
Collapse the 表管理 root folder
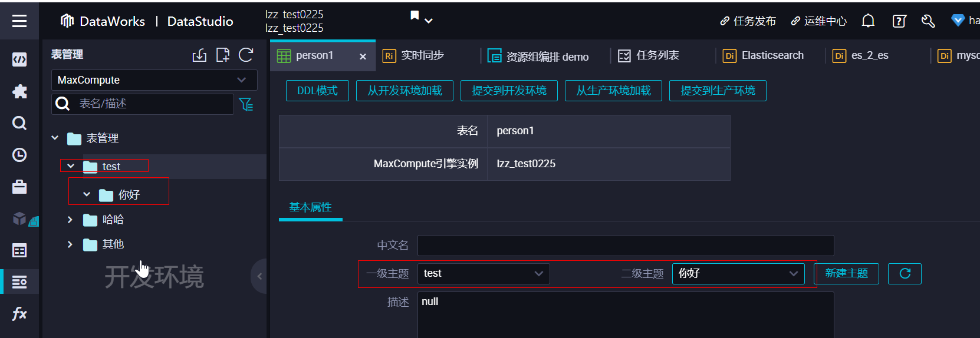point(55,138)
